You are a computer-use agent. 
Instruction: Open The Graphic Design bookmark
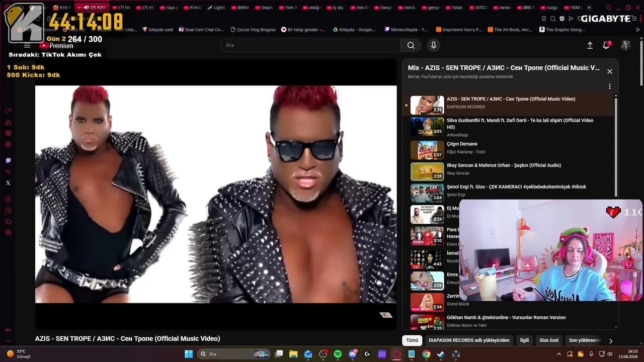(x=562, y=30)
